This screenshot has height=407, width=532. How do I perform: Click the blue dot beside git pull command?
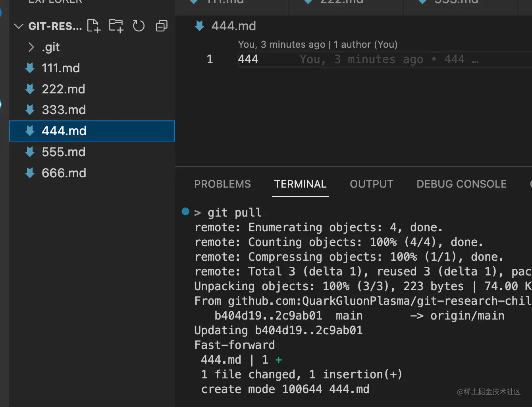pos(185,211)
